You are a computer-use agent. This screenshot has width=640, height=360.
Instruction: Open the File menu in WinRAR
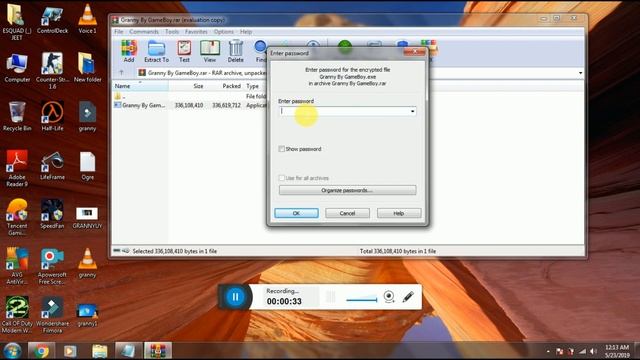[119, 32]
